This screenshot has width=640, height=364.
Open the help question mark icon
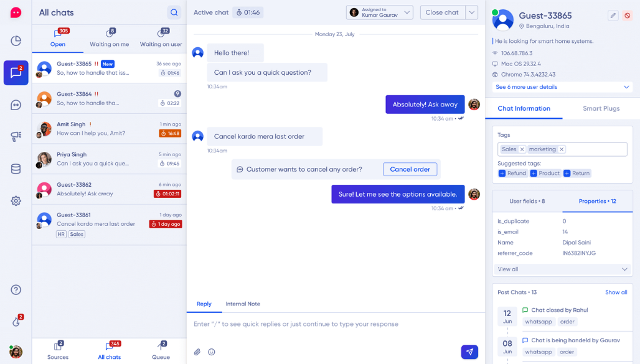click(16, 290)
